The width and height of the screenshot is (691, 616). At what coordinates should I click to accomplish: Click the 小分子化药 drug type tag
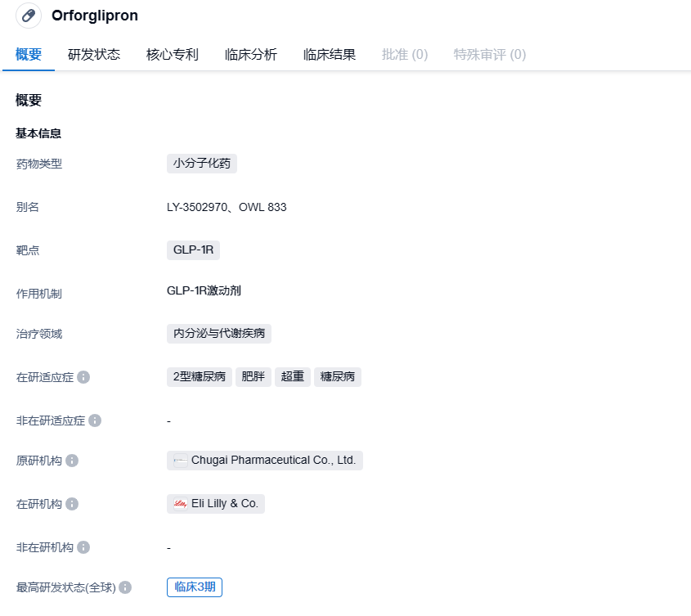[202, 164]
